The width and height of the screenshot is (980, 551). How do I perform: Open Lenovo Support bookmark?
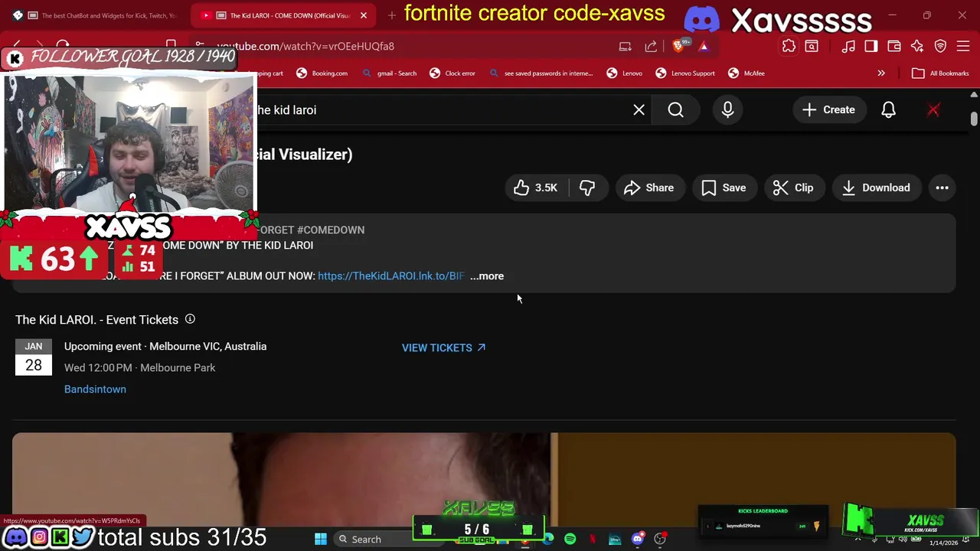pyautogui.click(x=685, y=73)
